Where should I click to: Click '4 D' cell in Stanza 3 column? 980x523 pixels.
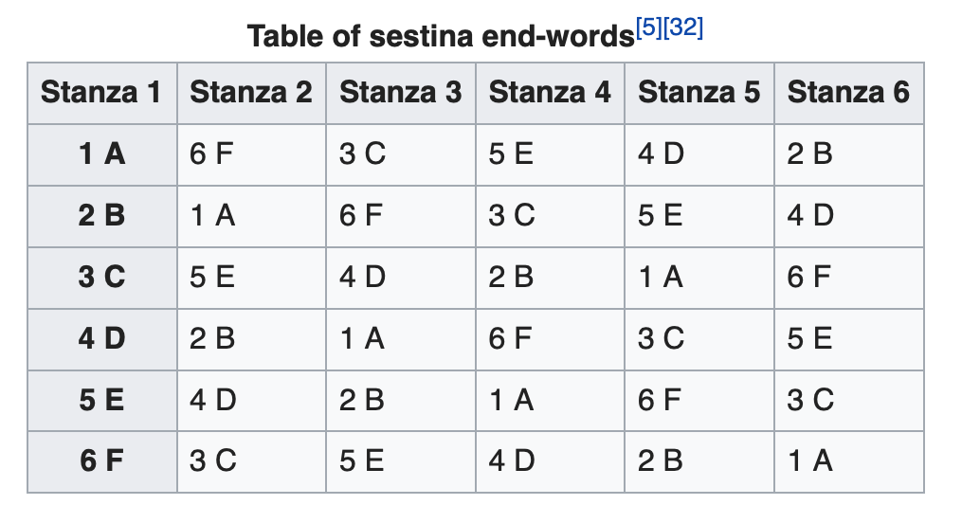click(363, 277)
